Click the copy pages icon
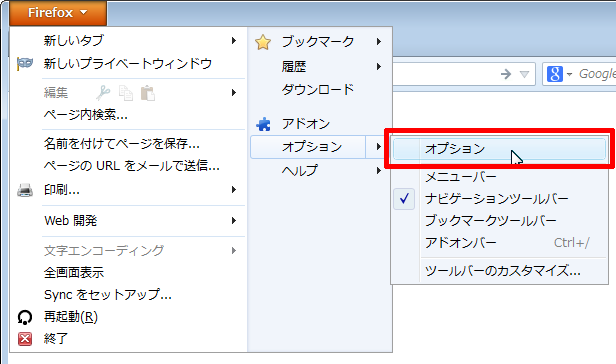The height and width of the screenshot is (364, 616). (x=126, y=93)
